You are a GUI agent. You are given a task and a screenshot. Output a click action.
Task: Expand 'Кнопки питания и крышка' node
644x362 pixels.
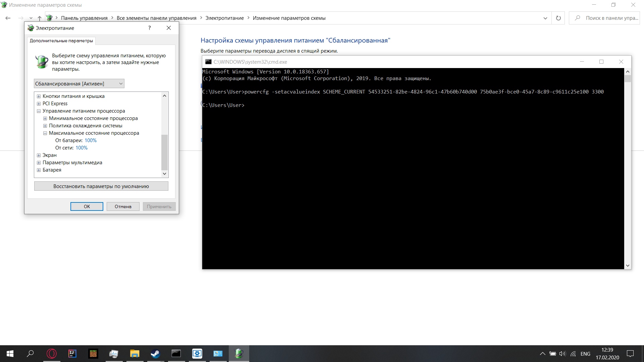click(39, 96)
